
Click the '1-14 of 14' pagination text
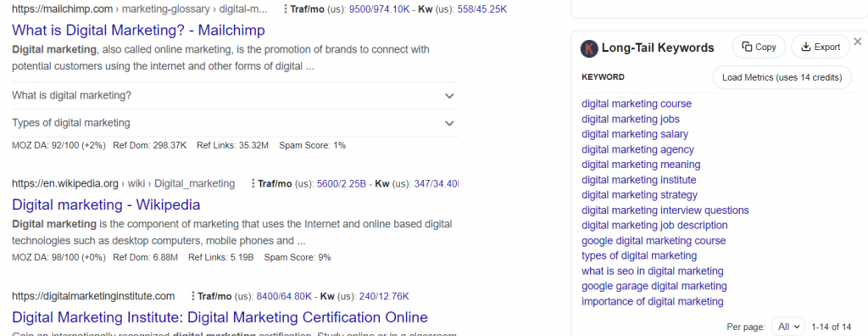click(831, 328)
